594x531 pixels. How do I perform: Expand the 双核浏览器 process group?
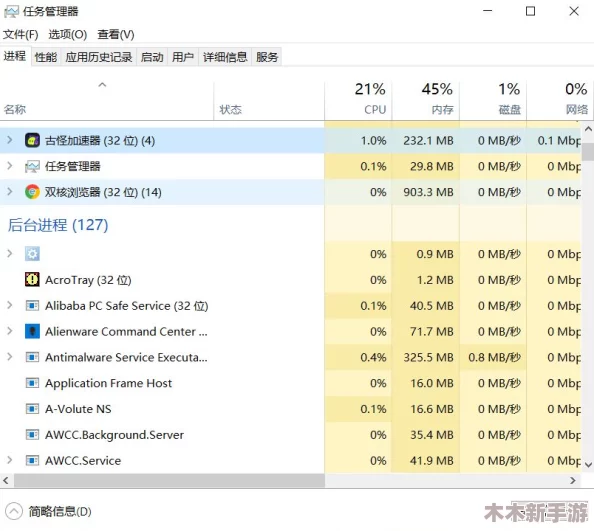pos(10,192)
